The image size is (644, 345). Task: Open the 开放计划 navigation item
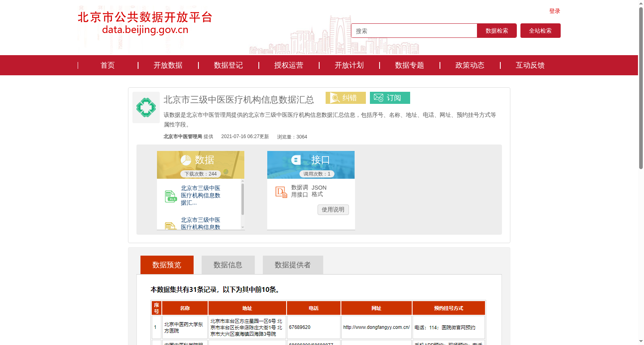click(x=349, y=65)
